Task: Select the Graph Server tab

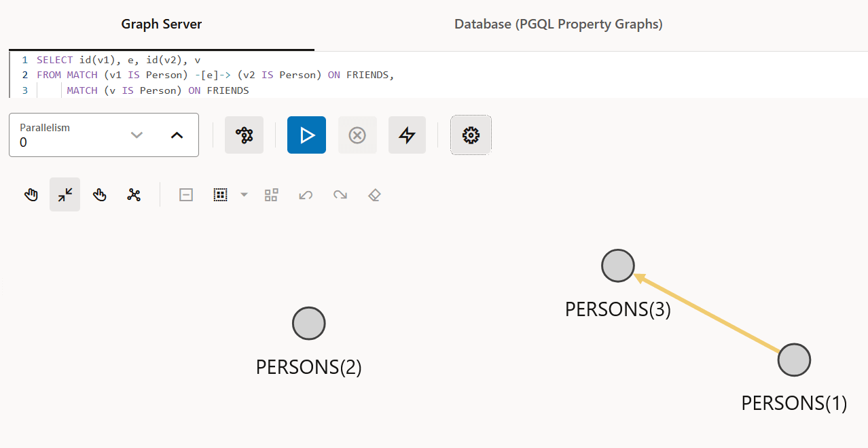Action: tap(162, 24)
